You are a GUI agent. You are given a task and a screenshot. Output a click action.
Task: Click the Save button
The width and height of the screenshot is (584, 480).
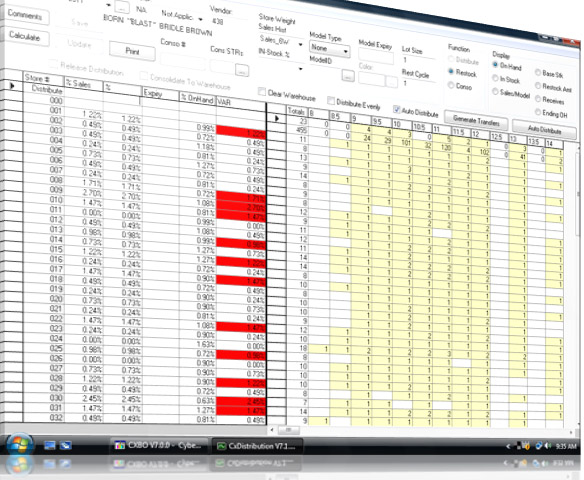point(79,23)
